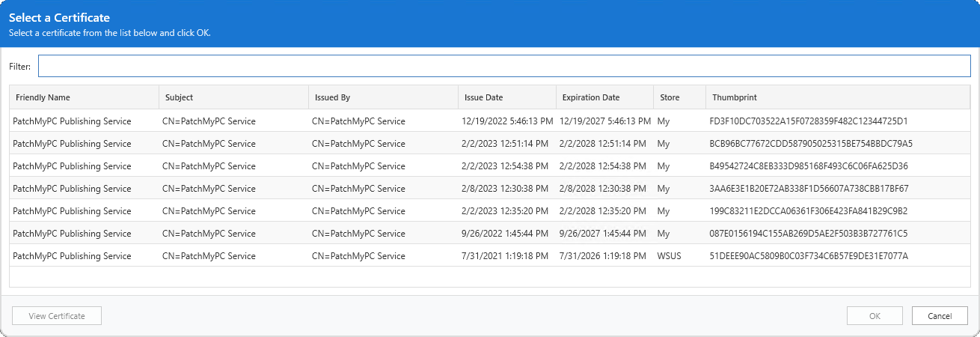Click expiration date 2/2/2028 12:51:14 PM
The image size is (980, 337).
coord(602,144)
